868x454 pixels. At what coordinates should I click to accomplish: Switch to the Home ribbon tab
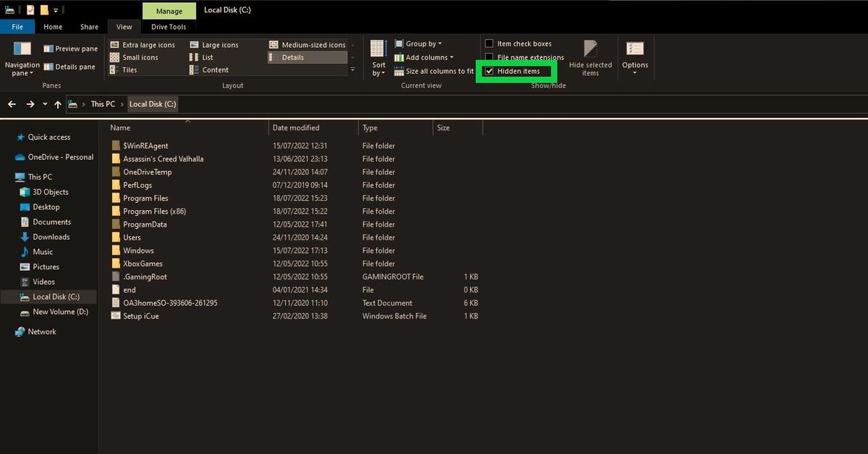pos(53,26)
